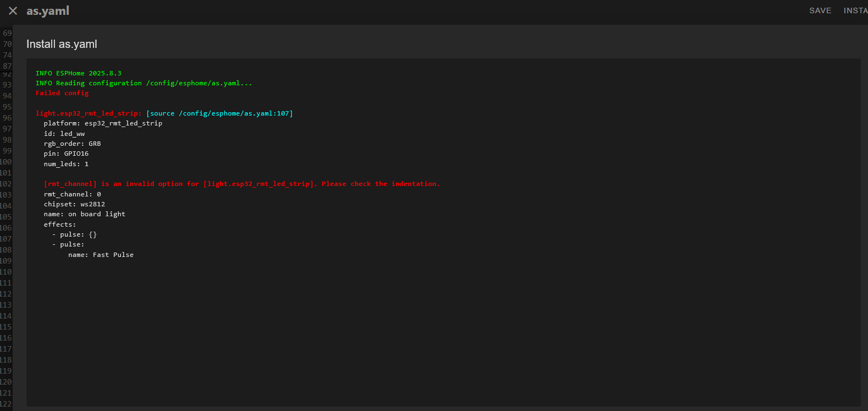Click the as.yaml file title
The width and height of the screenshot is (868, 411).
[48, 11]
